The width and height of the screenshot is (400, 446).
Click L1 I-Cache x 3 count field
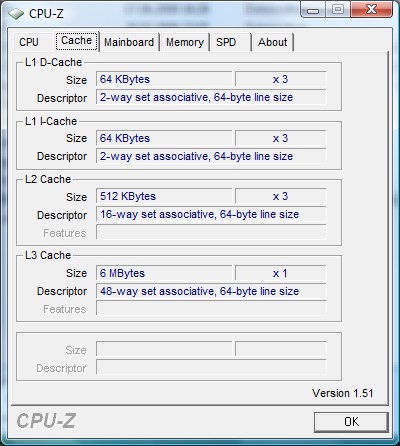(280, 138)
